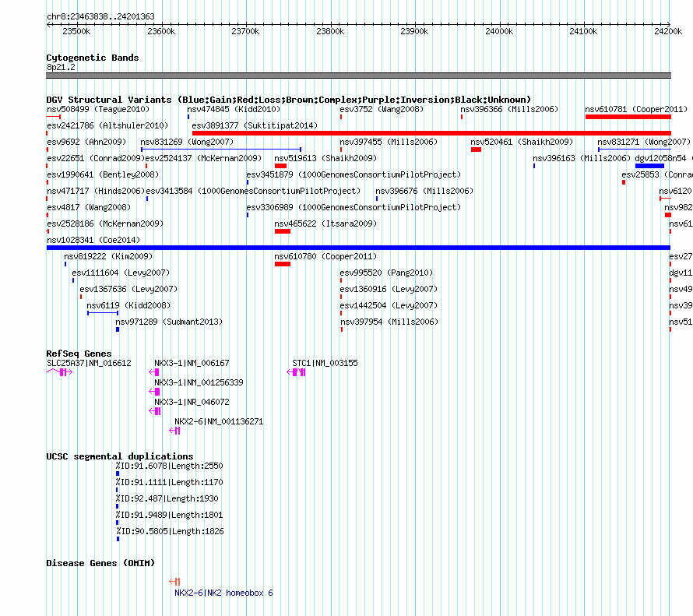The width and height of the screenshot is (693, 616).
Task: Select the esv1360916 (Levy2007) label
Action: (x=389, y=289)
